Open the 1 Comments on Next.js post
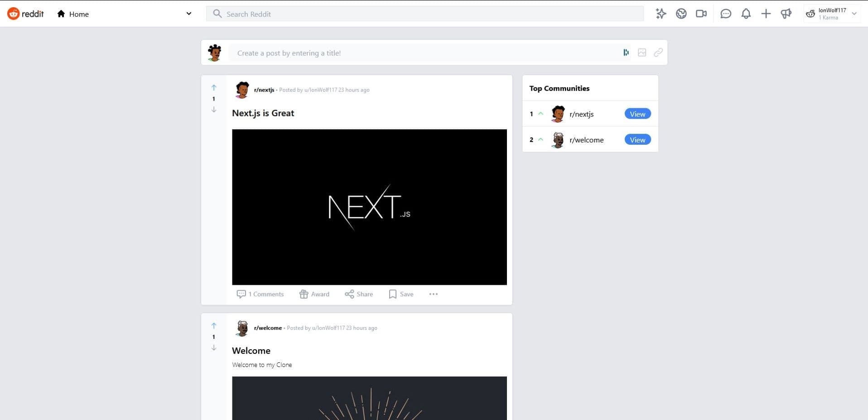Screen dimensions: 868x420 pos(260,294)
